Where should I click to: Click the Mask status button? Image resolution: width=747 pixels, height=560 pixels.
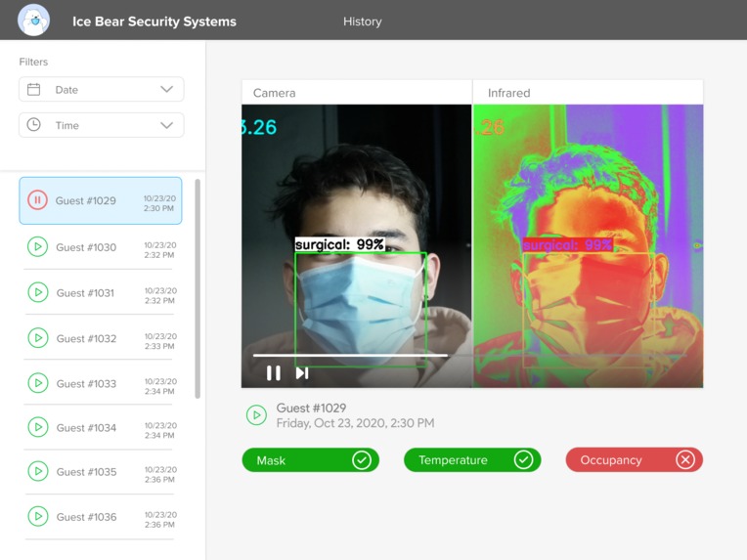click(x=311, y=460)
